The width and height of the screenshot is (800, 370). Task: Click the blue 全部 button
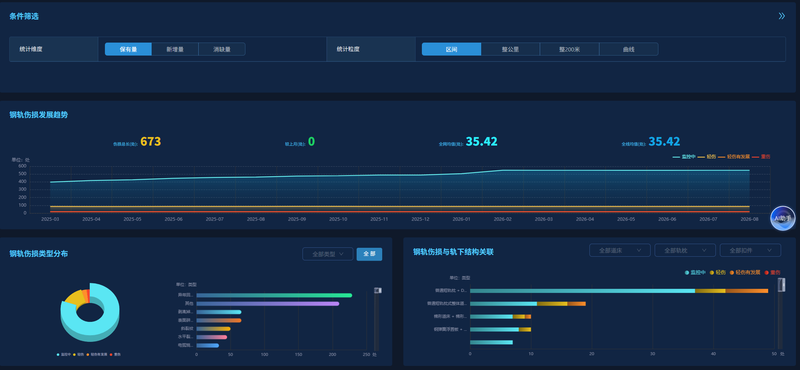click(369, 254)
